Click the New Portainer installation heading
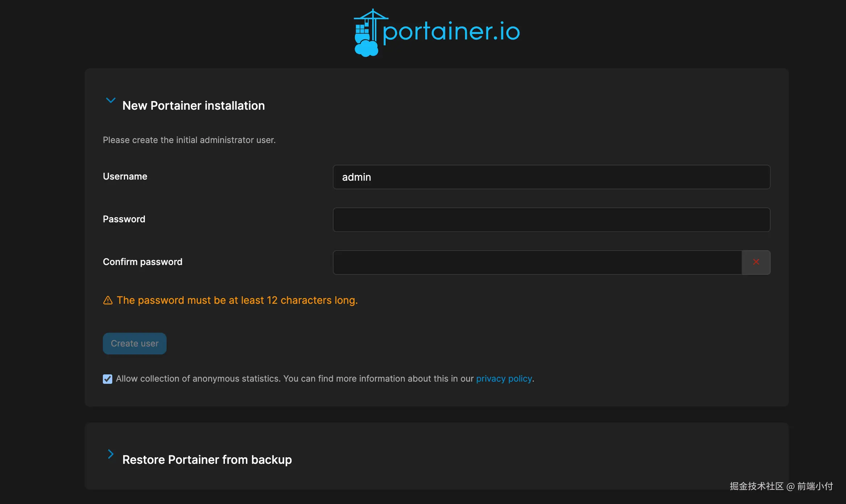Viewport: 846px width, 504px height. (x=193, y=106)
